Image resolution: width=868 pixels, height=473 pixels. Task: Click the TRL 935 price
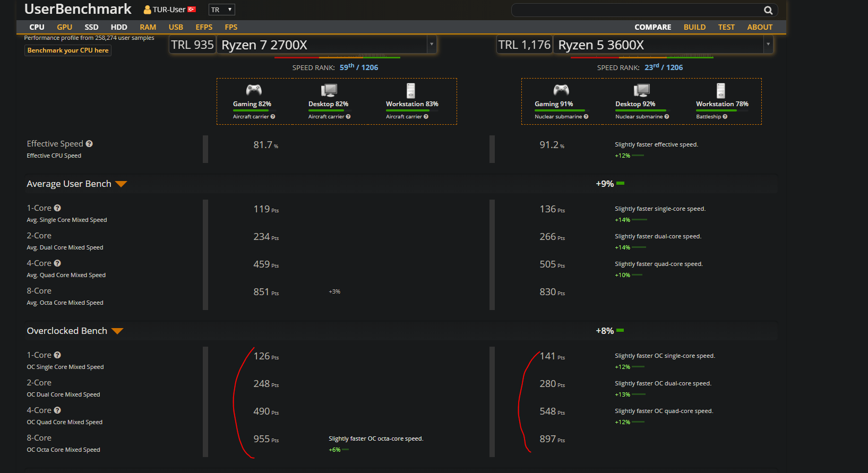pos(192,45)
